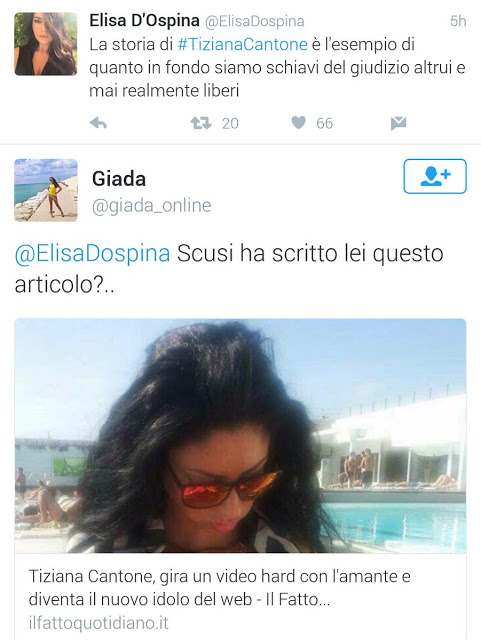Click the ilfattoquotidiano.it domain link
Viewport: 481px width, 640px height.
98,623
